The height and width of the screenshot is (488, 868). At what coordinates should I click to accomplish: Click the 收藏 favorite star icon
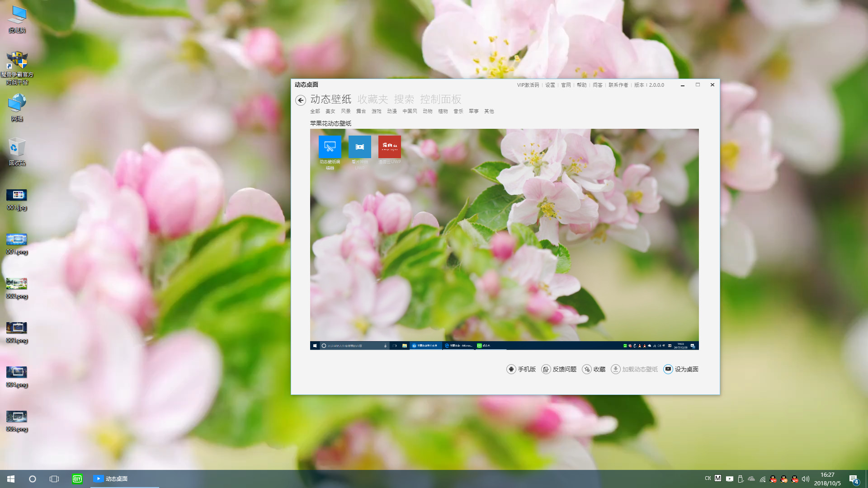[587, 369]
